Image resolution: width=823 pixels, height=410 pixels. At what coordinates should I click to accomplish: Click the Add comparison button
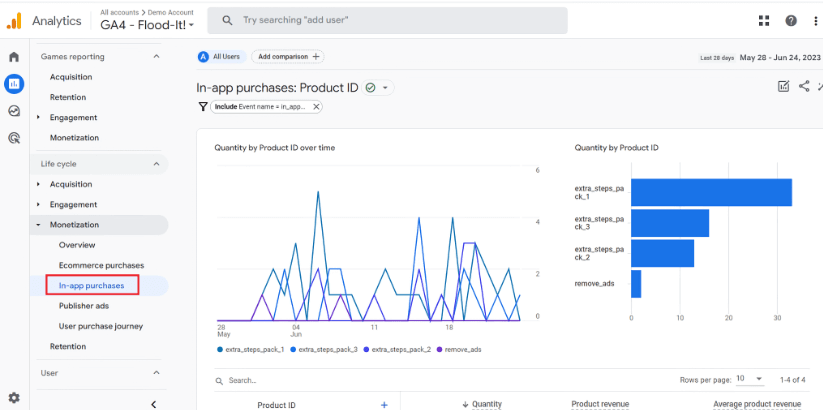point(287,57)
